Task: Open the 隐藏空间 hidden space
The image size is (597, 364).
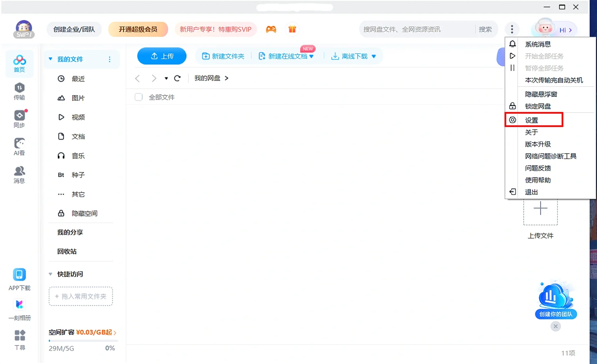Action: tap(84, 213)
